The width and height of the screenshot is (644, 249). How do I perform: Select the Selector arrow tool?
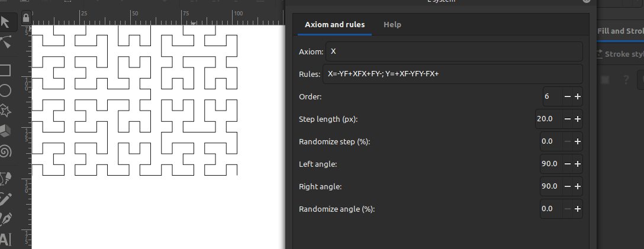tap(5, 22)
